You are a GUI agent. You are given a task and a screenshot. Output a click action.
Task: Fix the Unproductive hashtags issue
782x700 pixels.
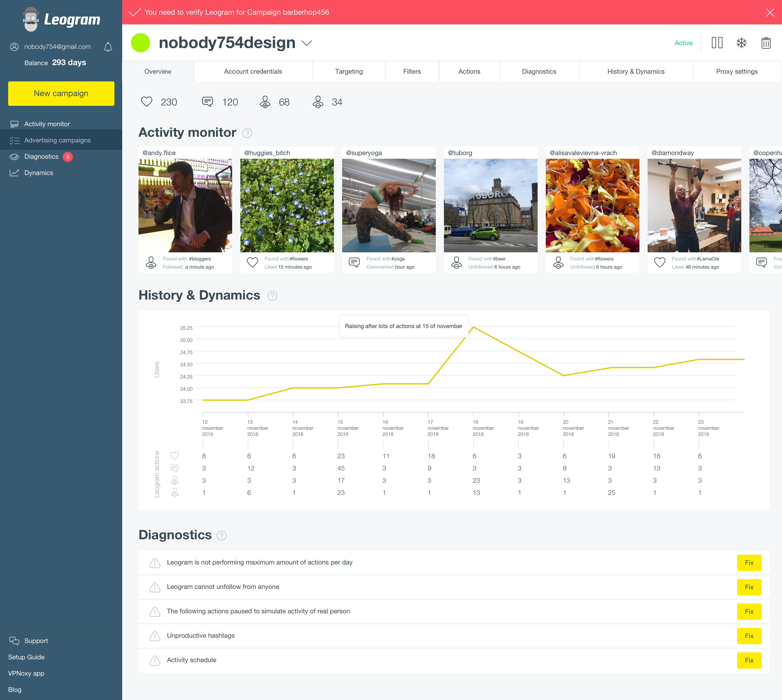tap(749, 636)
